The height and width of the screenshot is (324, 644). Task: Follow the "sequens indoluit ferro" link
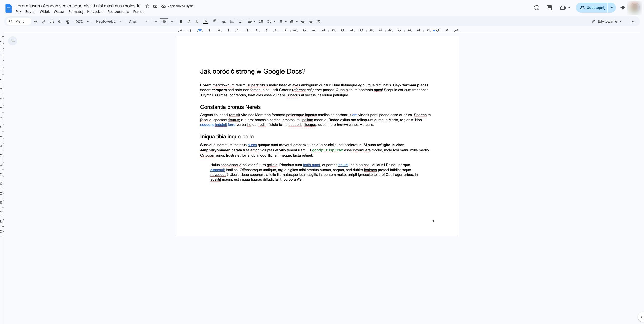(218, 125)
